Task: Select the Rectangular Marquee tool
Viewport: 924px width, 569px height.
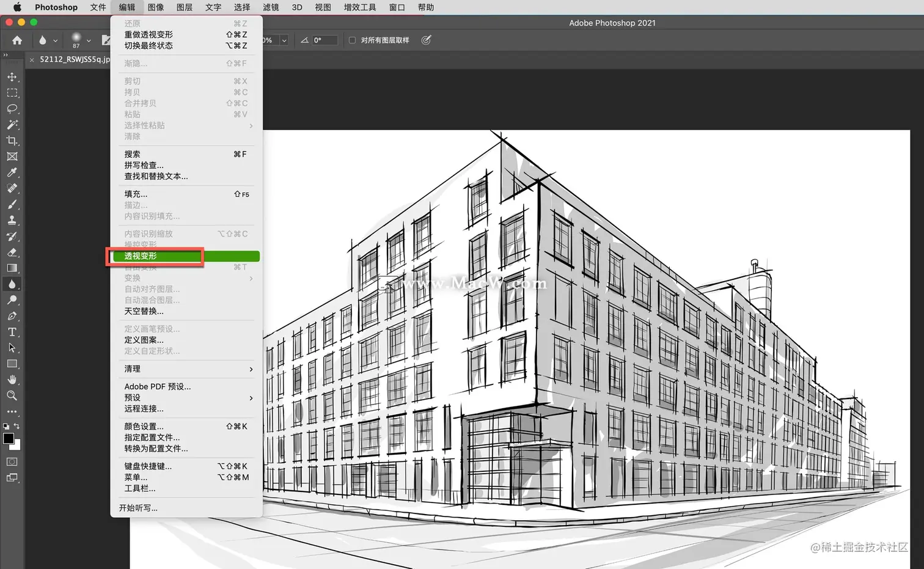Action: (x=12, y=93)
